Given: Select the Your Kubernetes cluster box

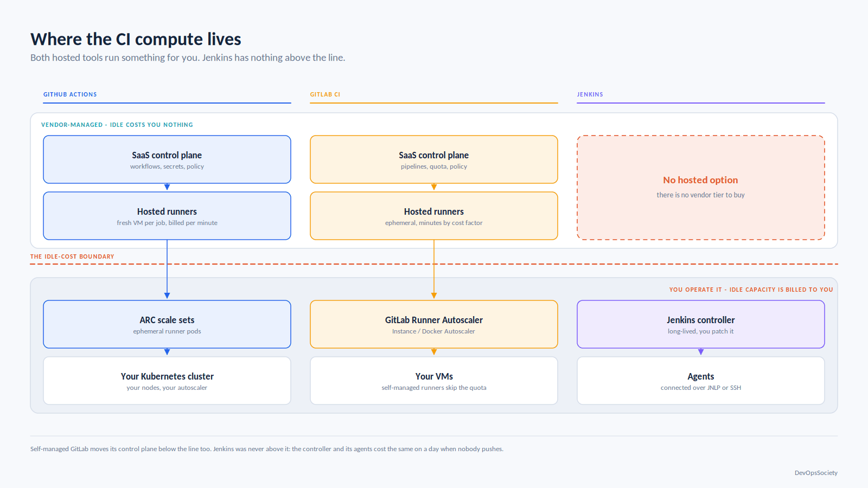Looking at the screenshot, I should pos(167,381).
